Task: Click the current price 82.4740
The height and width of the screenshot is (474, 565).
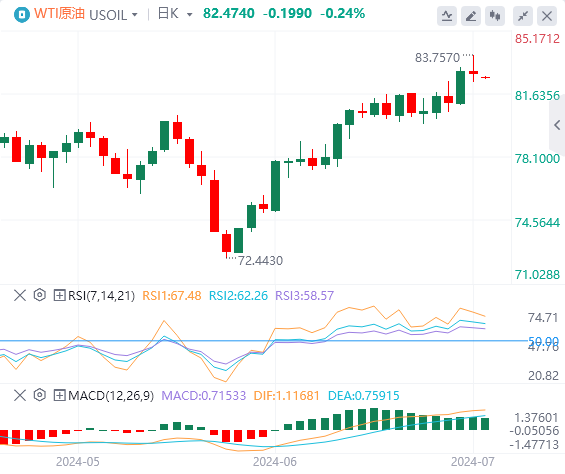Action: [229, 13]
